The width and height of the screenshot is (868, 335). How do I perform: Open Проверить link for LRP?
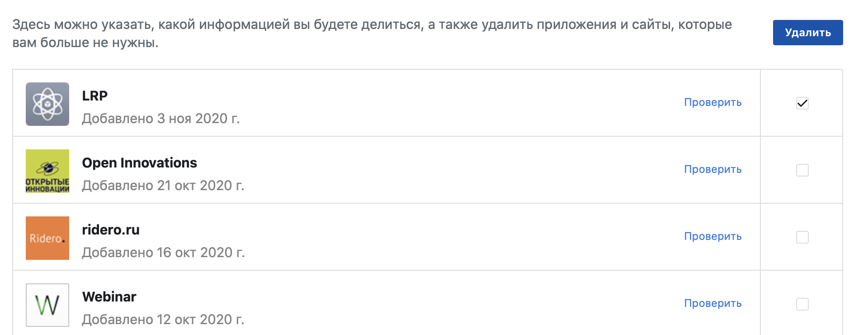(712, 102)
